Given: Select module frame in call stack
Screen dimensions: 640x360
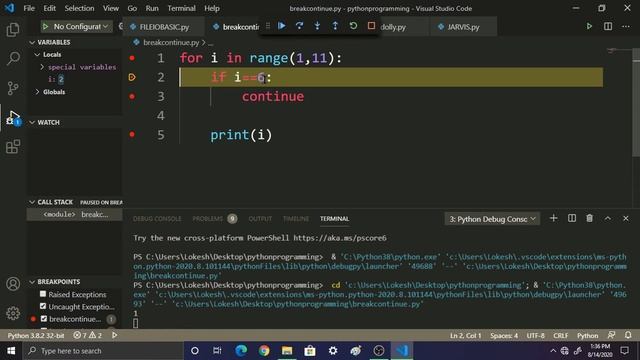Looking at the screenshot, I should [75, 214].
